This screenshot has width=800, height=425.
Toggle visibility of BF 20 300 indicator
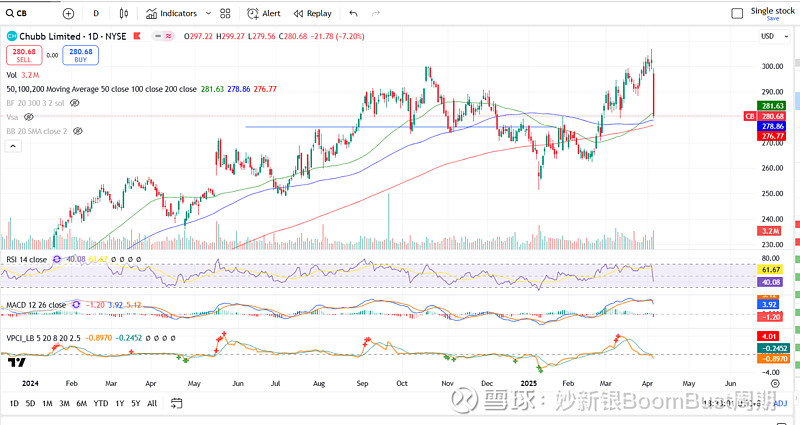(74, 103)
